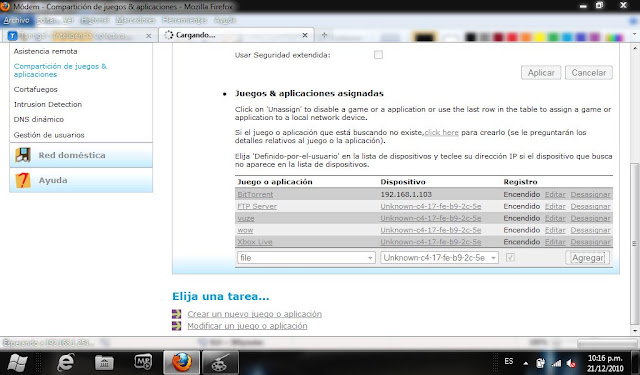This screenshot has width=640, height=375.
Task: Close the first Taringa tab
Action: click(x=149, y=36)
